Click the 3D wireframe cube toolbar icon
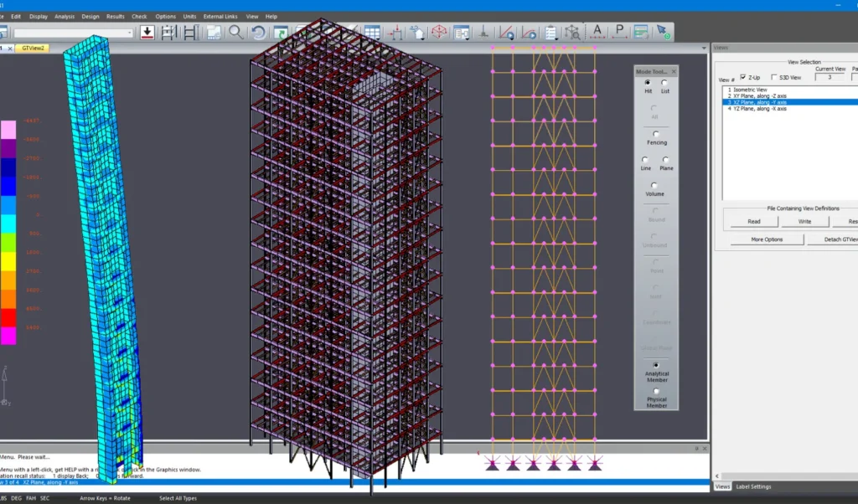Viewport: 858px width, 504px height. 439,33
